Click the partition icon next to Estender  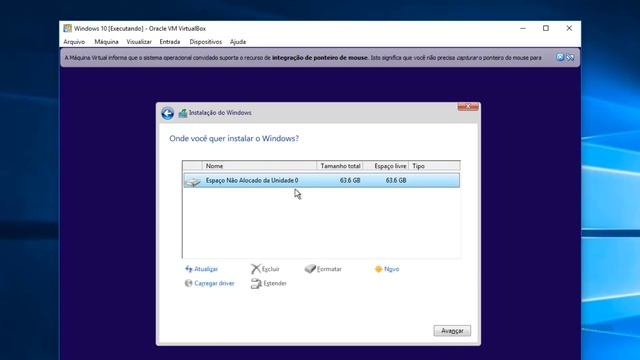tap(256, 283)
